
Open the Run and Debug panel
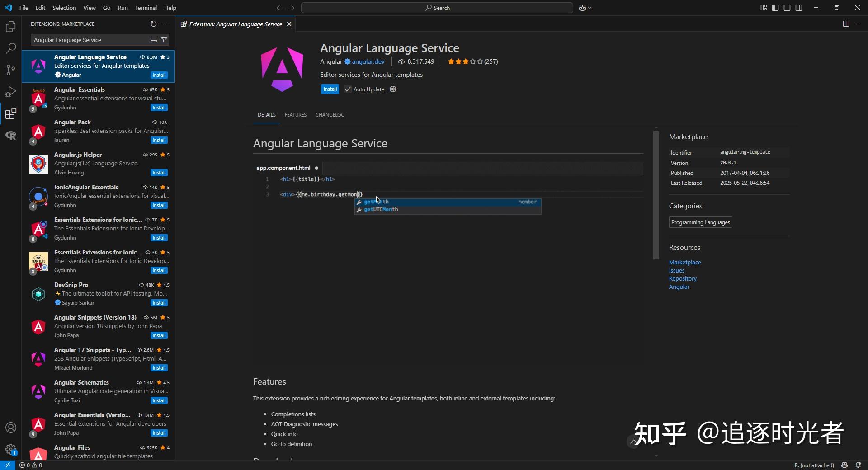click(10, 92)
